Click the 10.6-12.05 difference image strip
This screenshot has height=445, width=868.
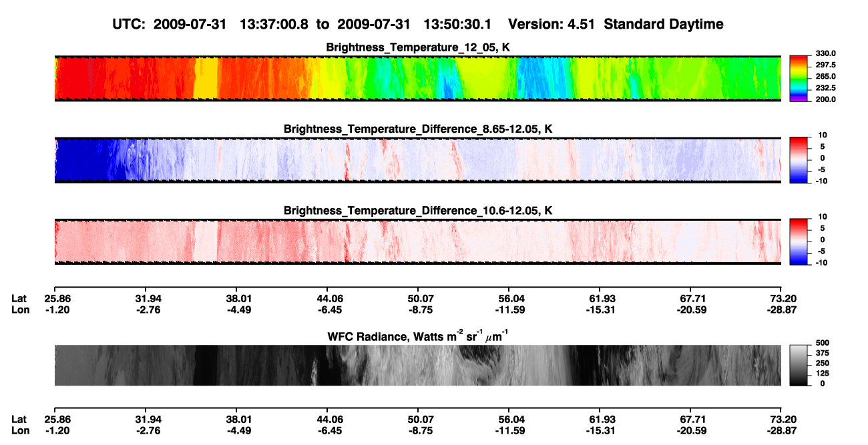[x=418, y=242]
